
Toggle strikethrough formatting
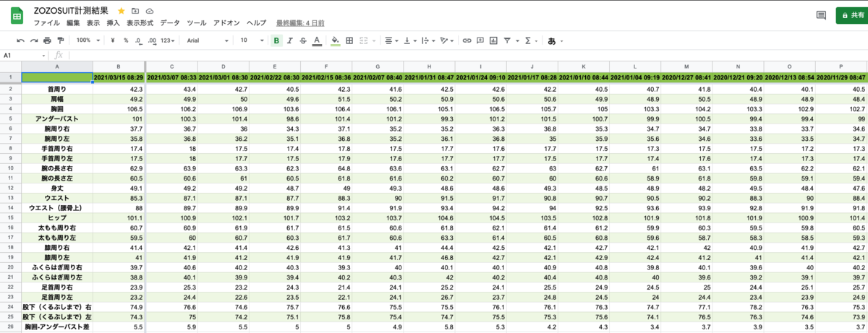(x=303, y=40)
